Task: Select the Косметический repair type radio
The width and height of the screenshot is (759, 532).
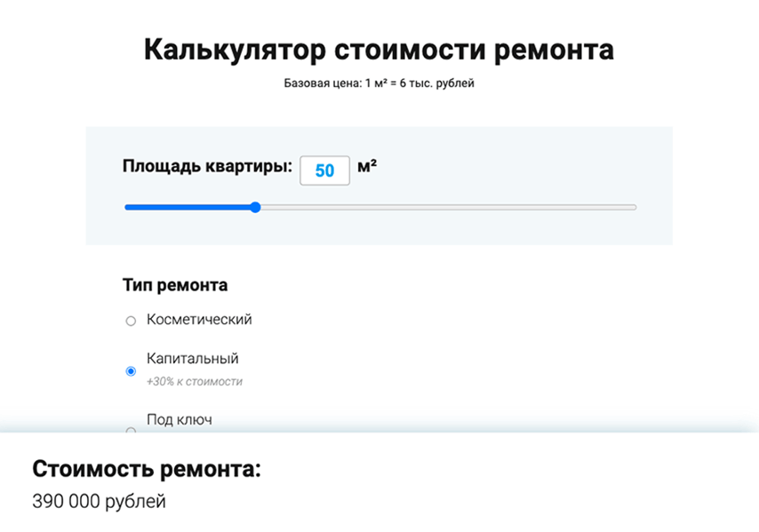Action: (x=131, y=322)
